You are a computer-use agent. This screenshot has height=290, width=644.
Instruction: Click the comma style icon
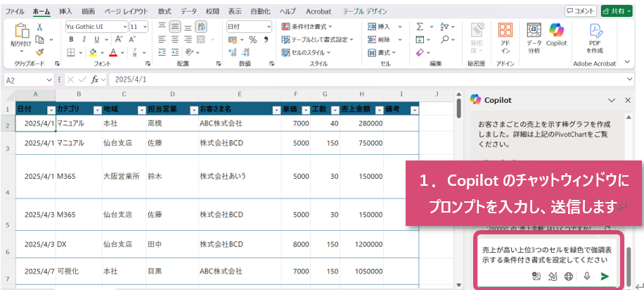266,40
